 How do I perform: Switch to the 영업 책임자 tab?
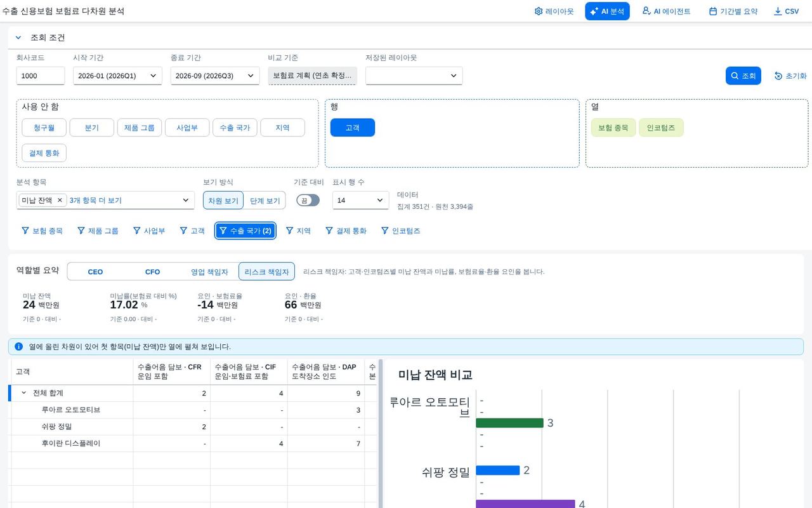coord(209,272)
